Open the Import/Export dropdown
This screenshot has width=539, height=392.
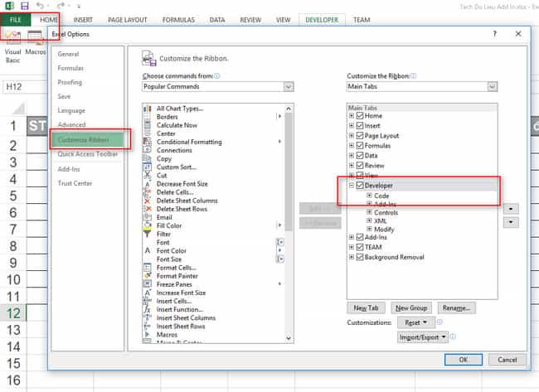(x=422, y=337)
